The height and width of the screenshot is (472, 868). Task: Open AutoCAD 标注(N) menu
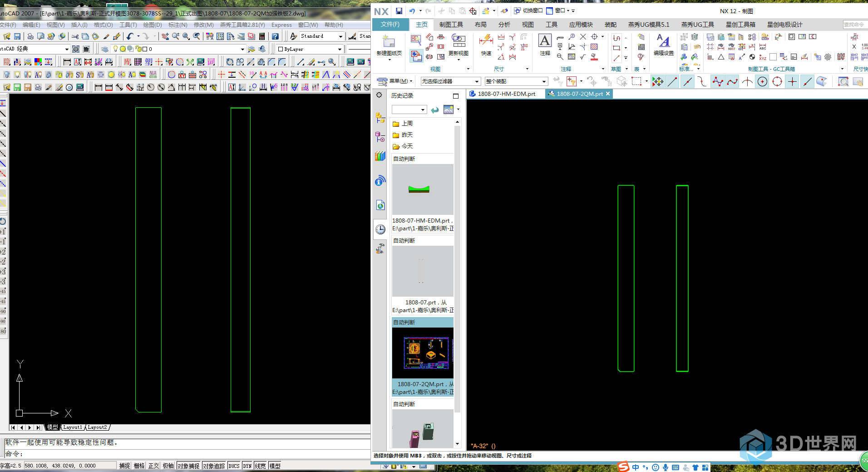click(178, 25)
